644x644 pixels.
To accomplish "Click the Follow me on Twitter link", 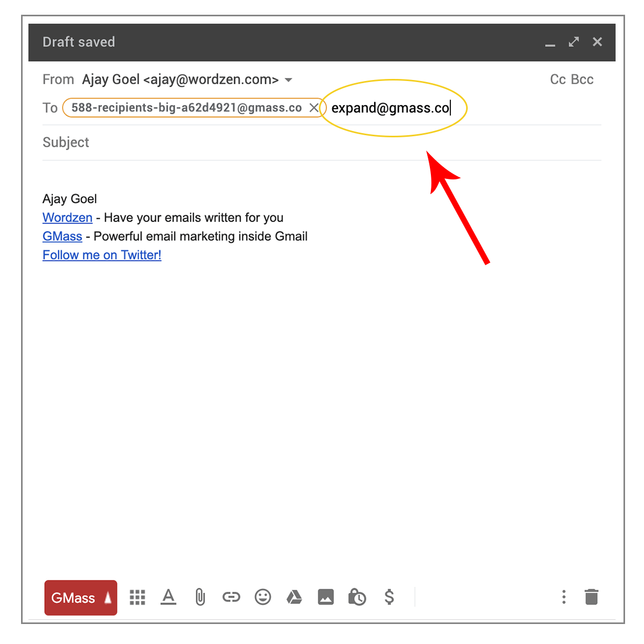I will click(102, 255).
